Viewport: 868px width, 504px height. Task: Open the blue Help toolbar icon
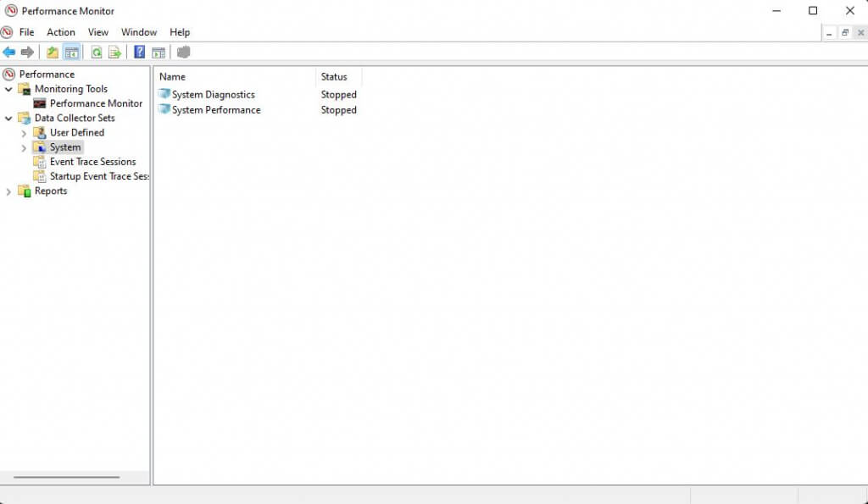[140, 53]
